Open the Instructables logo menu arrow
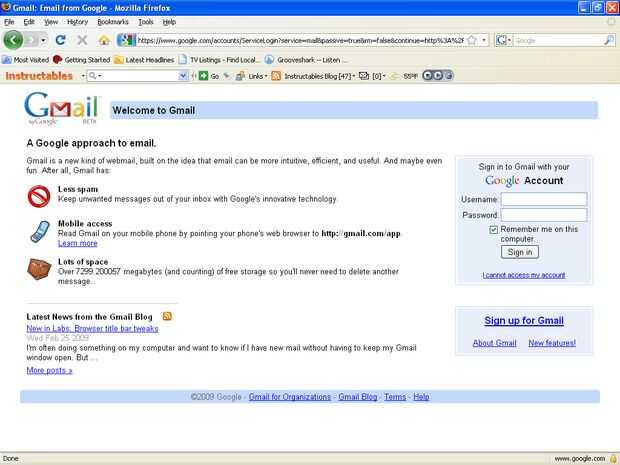This screenshot has height=465, width=620. (83, 76)
